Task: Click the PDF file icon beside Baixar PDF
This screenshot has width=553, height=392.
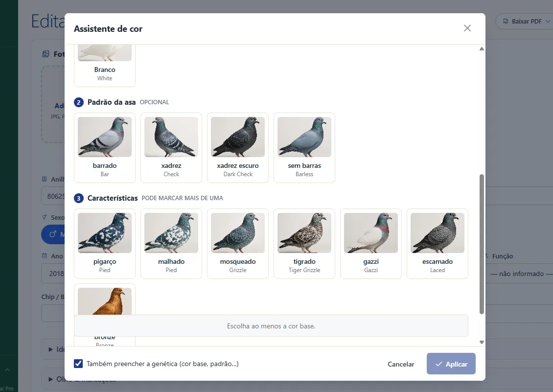Action: click(x=506, y=22)
